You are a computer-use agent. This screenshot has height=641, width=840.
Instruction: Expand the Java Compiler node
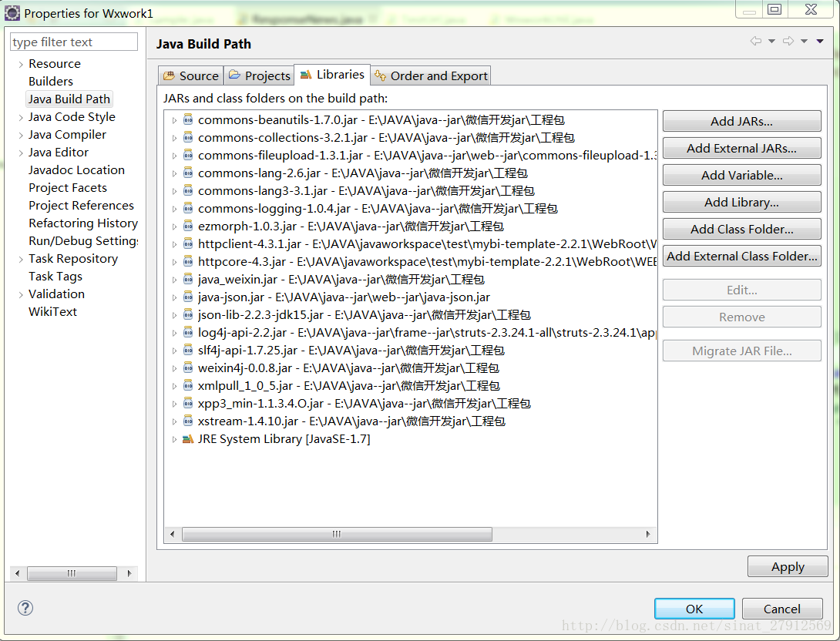(20, 135)
